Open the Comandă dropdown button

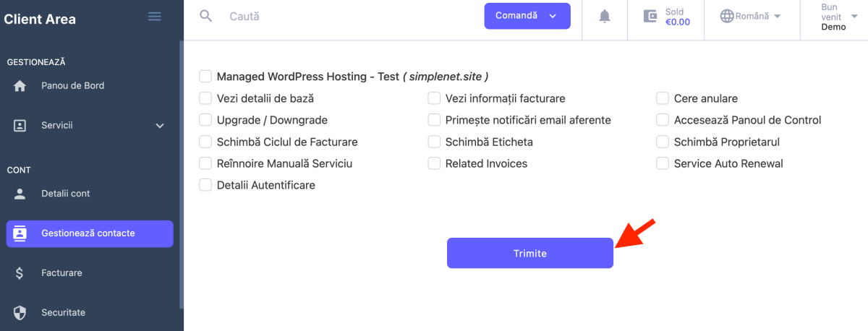[x=527, y=16]
